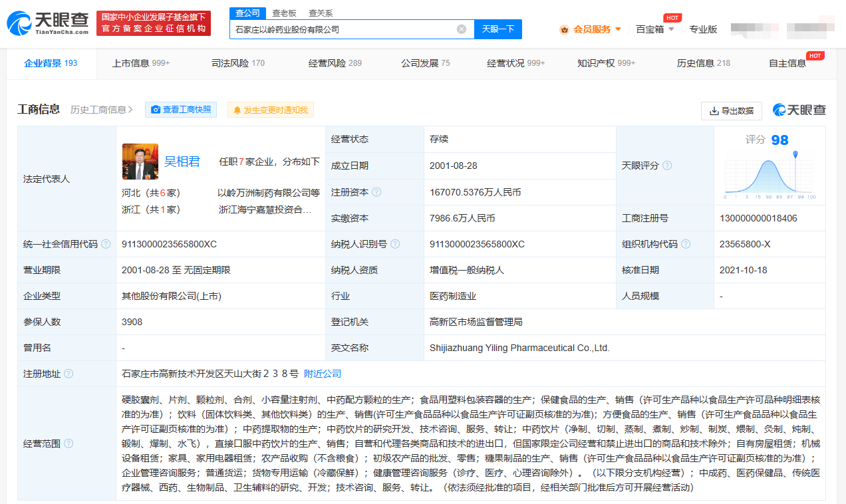
Task: Open the help icon beside 统一社会信用代码
Action: [106, 244]
